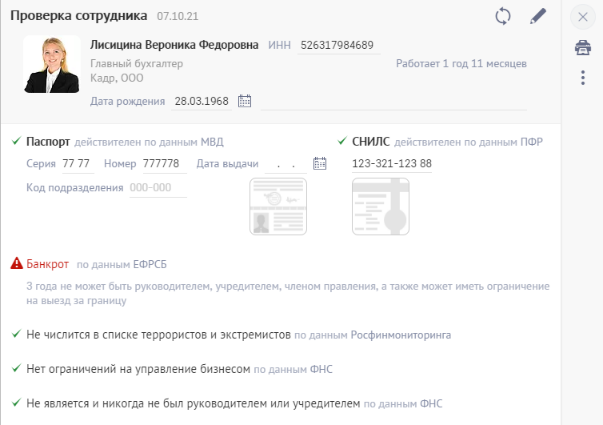Click the passport scan placeholder thumbnail
603x425 pixels.
(278, 206)
